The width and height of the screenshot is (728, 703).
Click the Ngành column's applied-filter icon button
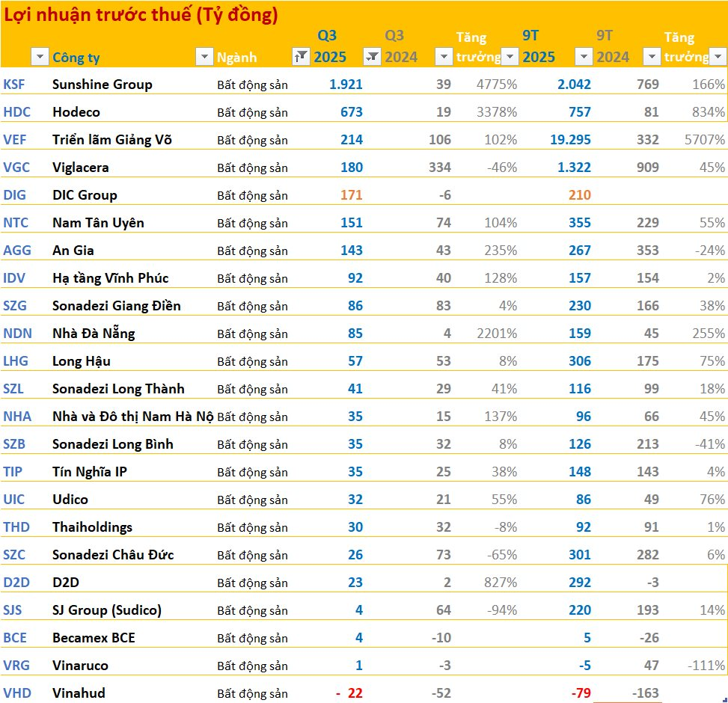pyautogui.click(x=301, y=57)
